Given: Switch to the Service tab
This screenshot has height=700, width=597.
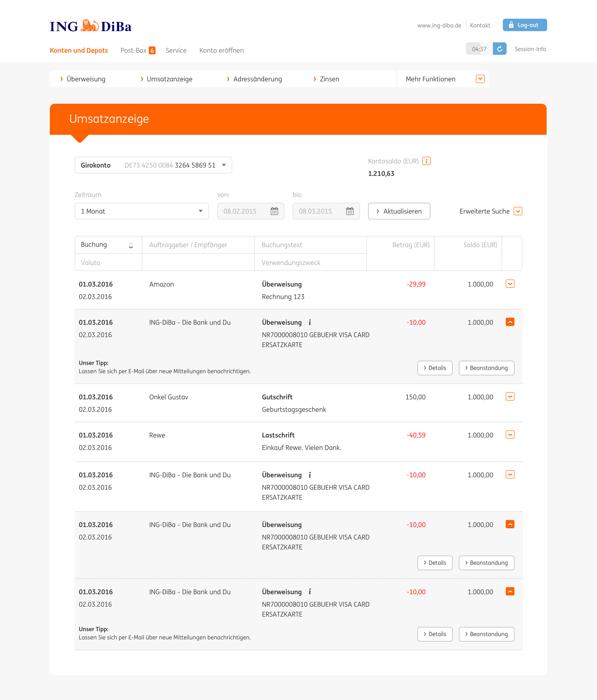Looking at the screenshot, I should click(x=176, y=50).
